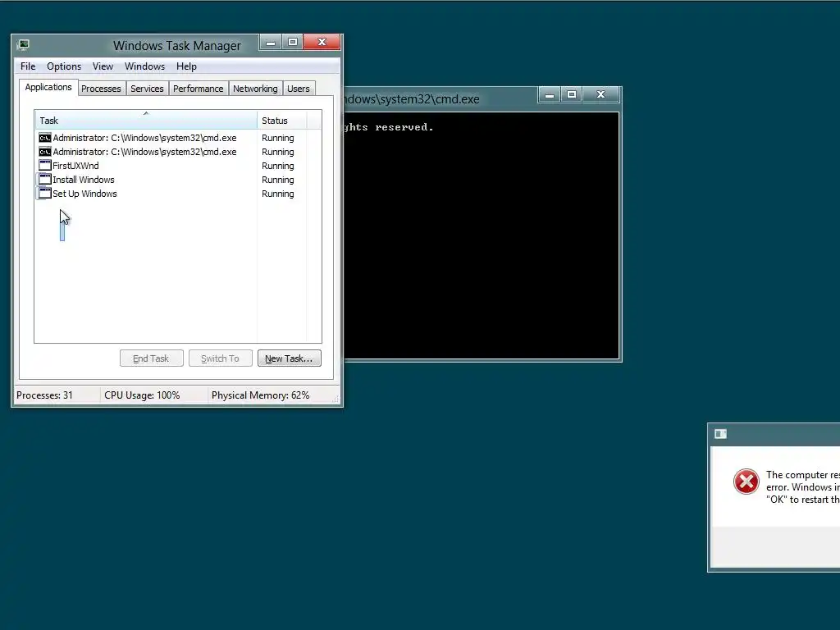Click the window icon beside Install Windows
This screenshot has height=630, width=840.
[45, 180]
